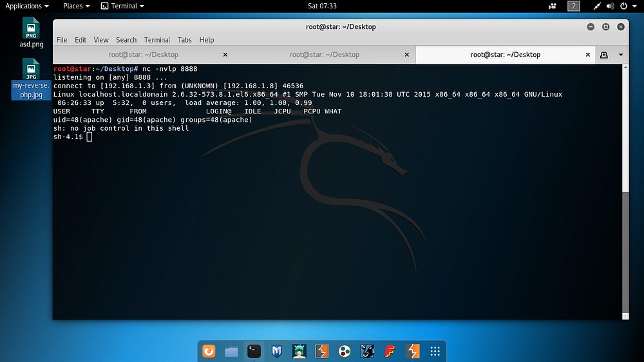Click at the sh-4.1$ prompt cursor
The image size is (644, 362).
coord(90,137)
